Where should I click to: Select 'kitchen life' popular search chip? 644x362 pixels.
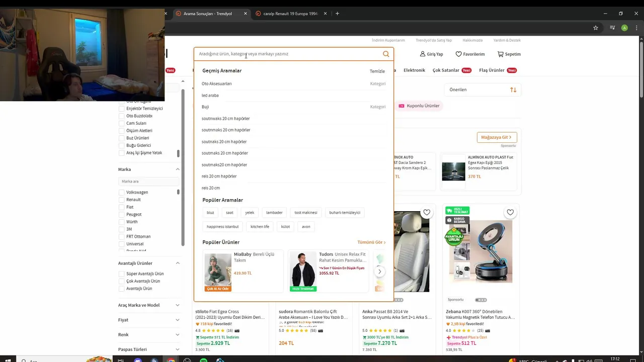tap(260, 226)
